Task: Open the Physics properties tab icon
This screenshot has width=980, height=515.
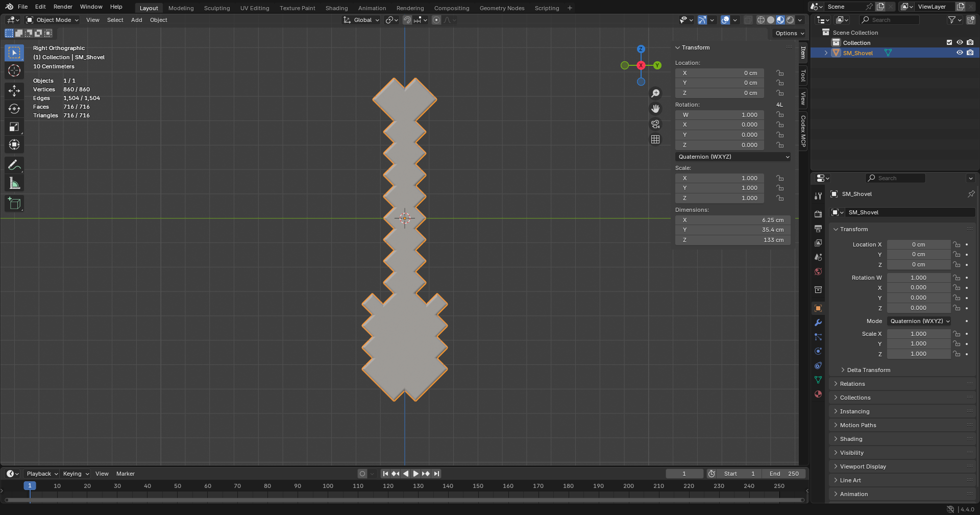Action: coord(818,351)
